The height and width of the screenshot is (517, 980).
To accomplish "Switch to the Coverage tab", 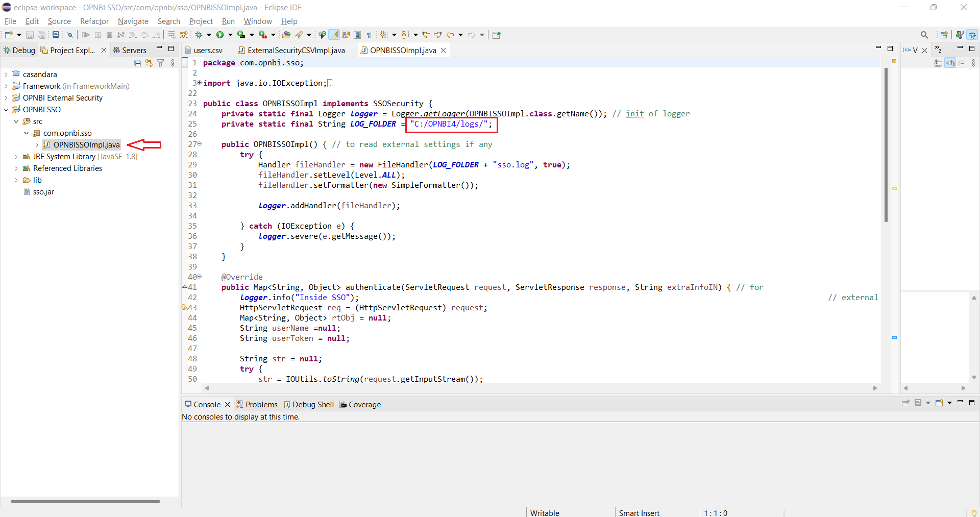I will click(x=360, y=404).
